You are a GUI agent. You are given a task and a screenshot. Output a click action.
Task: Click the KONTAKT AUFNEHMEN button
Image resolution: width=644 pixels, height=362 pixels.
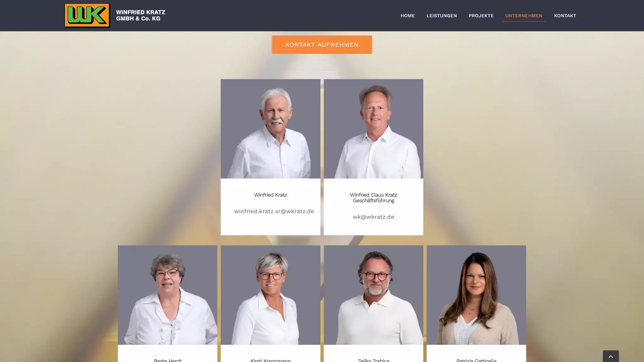(x=322, y=45)
